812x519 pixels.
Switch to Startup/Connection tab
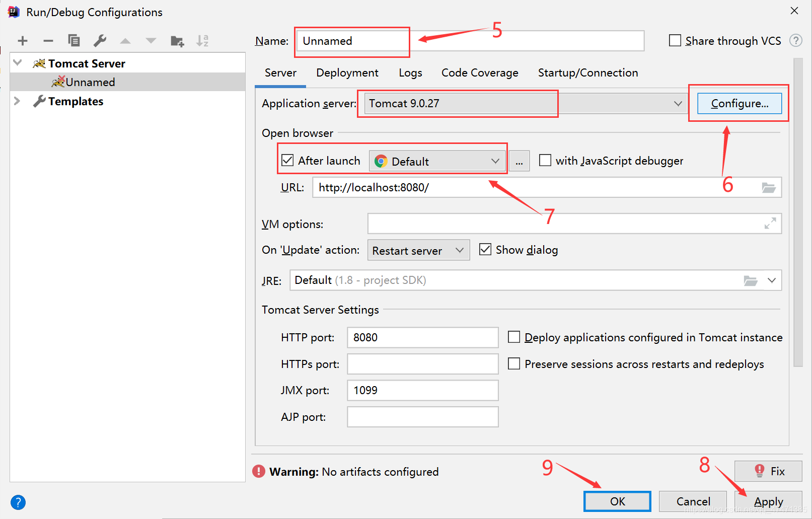(x=588, y=73)
